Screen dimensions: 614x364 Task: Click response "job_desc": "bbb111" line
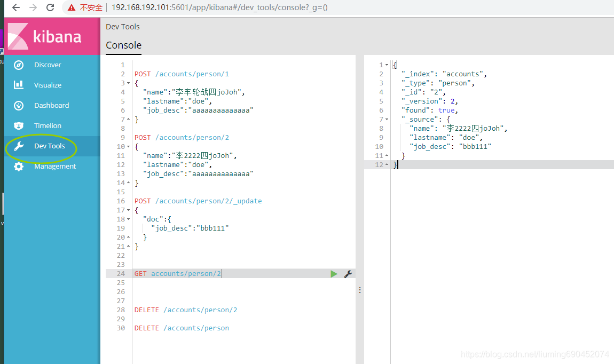[x=450, y=146]
